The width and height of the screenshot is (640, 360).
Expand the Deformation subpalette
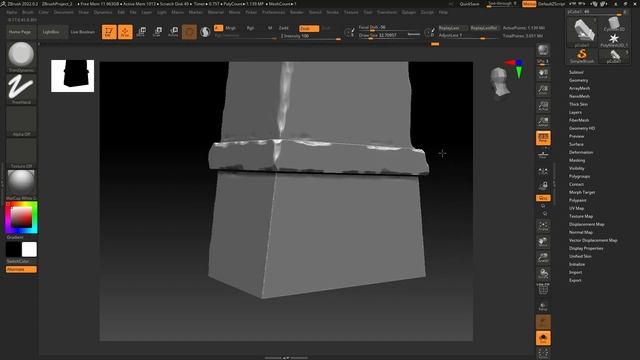coord(581,152)
